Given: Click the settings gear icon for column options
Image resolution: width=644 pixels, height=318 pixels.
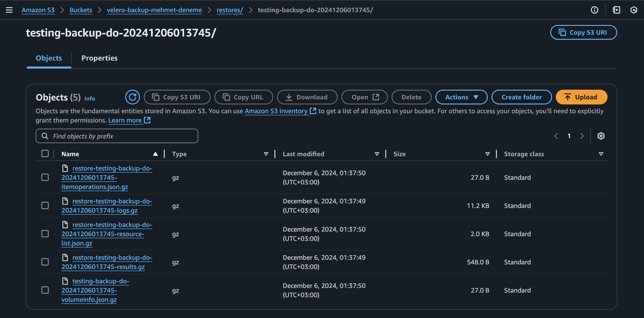Looking at the screenshot, I should 601,136.
